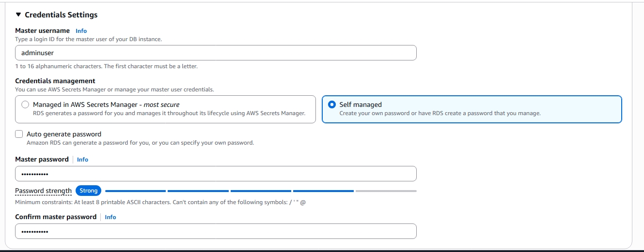The height and width of the screenshot is (252, 644).
Task: Focus the Confirm master password field
Action: click(216, 231)
